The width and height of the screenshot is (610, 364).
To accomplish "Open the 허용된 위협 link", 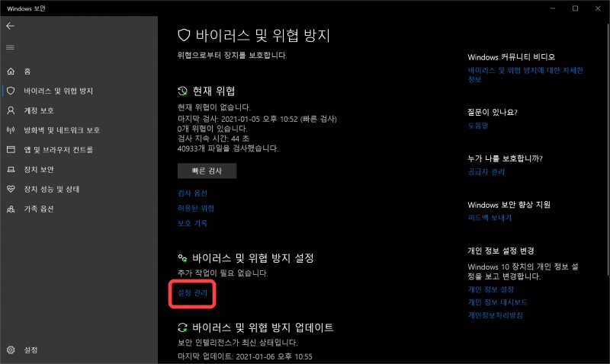I will (x=196, y=208).
